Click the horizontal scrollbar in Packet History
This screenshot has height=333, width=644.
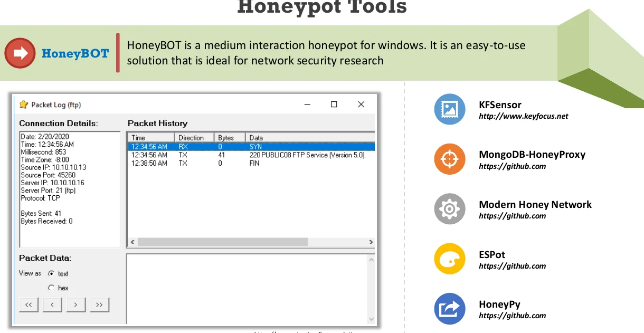click(x=223, y=242)
